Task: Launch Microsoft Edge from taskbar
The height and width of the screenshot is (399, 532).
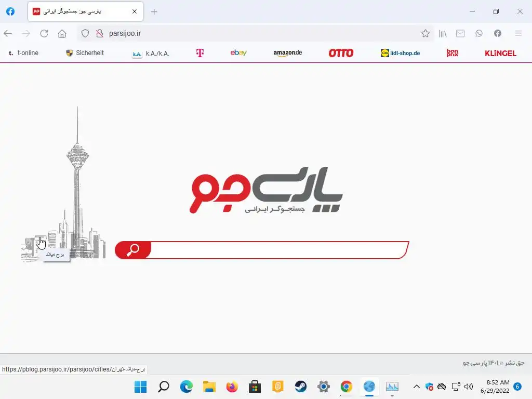Action: click(x=187, y=387)
